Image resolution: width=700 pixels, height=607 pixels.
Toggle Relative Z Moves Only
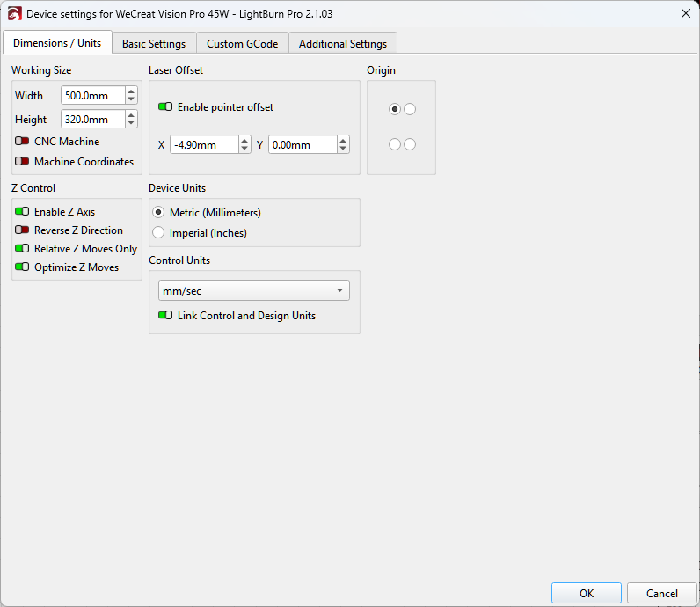click(22, 248)
